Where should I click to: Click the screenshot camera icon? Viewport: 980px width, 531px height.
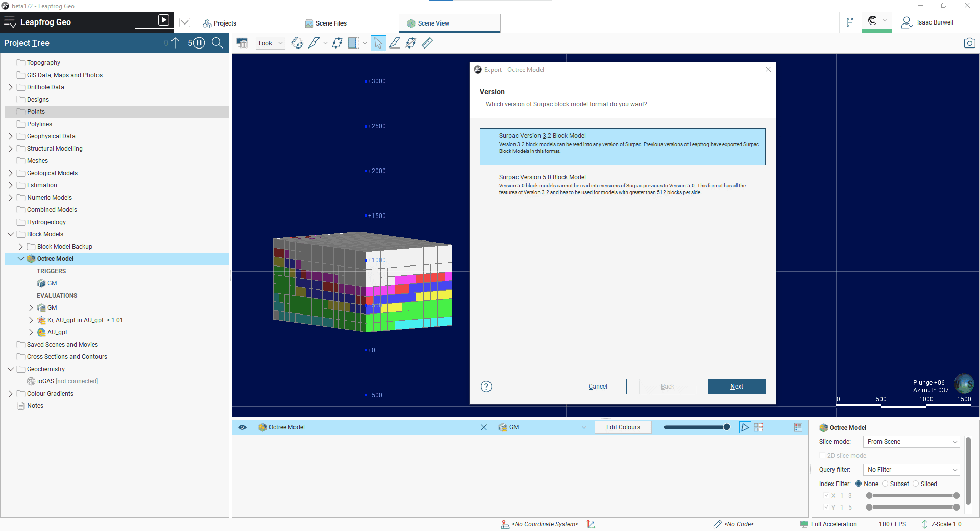click(969, 43)
